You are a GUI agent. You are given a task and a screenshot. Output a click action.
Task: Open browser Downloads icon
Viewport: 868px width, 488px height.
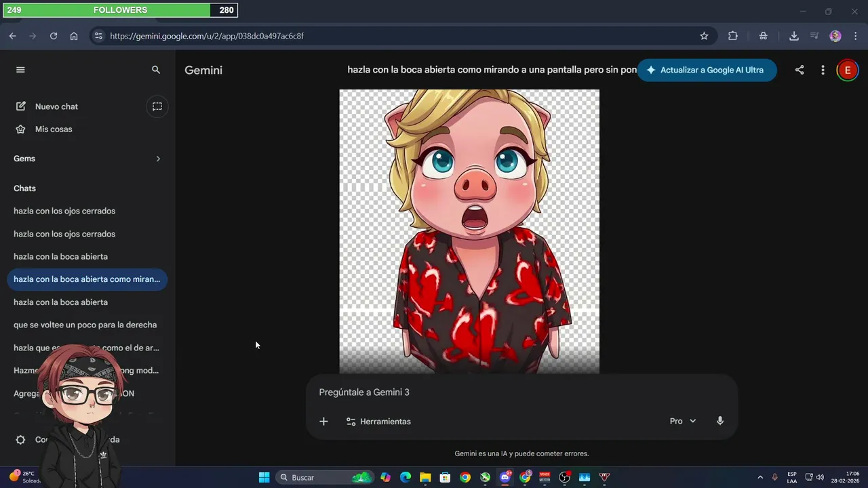[x=794, y=36]
